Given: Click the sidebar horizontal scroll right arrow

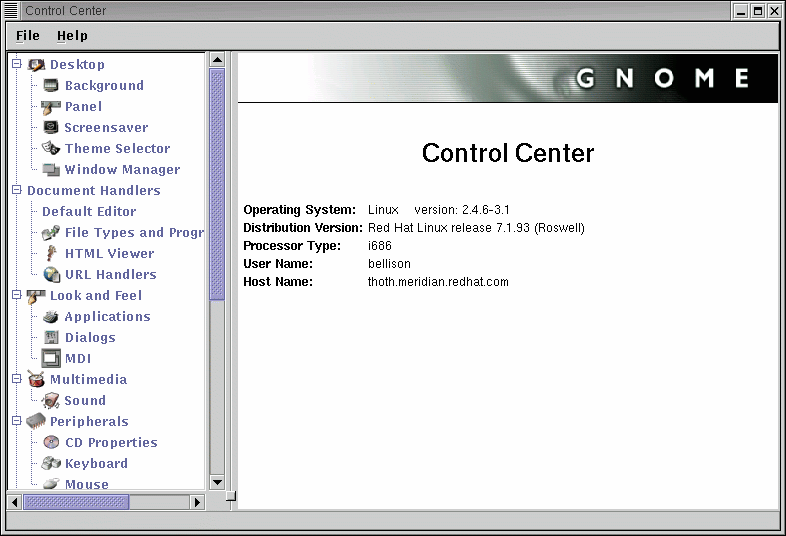Looking at the screenshot, I should click(x=198, y=501).
